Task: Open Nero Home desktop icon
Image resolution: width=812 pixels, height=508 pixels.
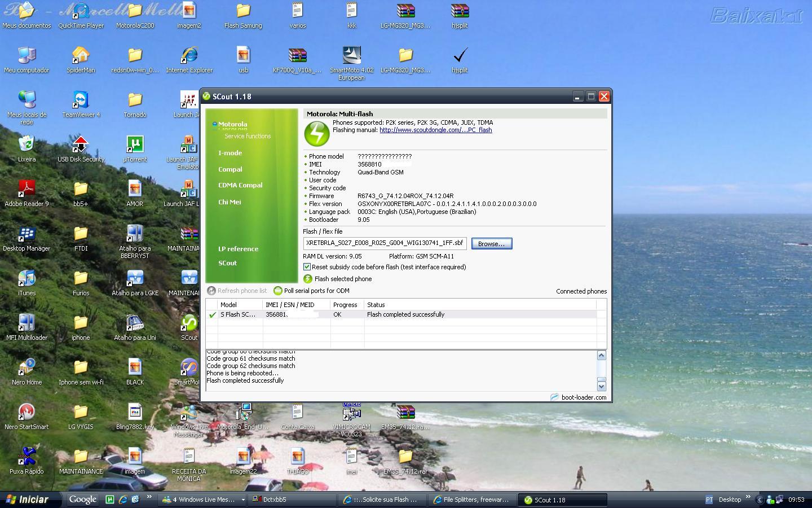Action: (27, 371)
